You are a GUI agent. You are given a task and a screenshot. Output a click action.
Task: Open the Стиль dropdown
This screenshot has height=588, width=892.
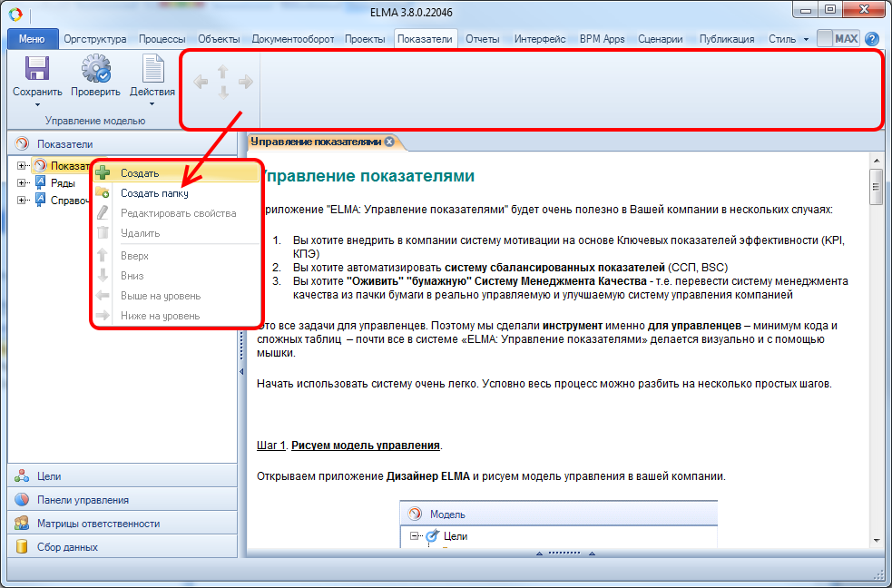(788, 39)
